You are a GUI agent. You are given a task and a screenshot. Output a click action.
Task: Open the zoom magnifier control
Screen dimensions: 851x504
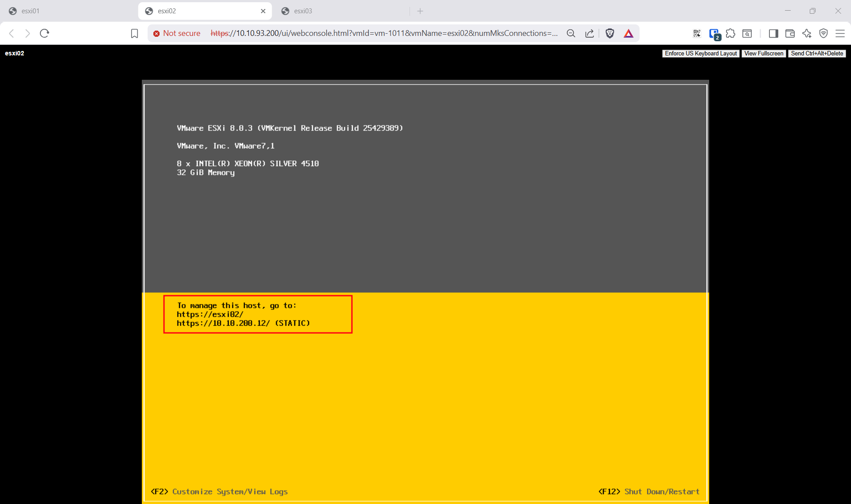(x=571, y=33)
